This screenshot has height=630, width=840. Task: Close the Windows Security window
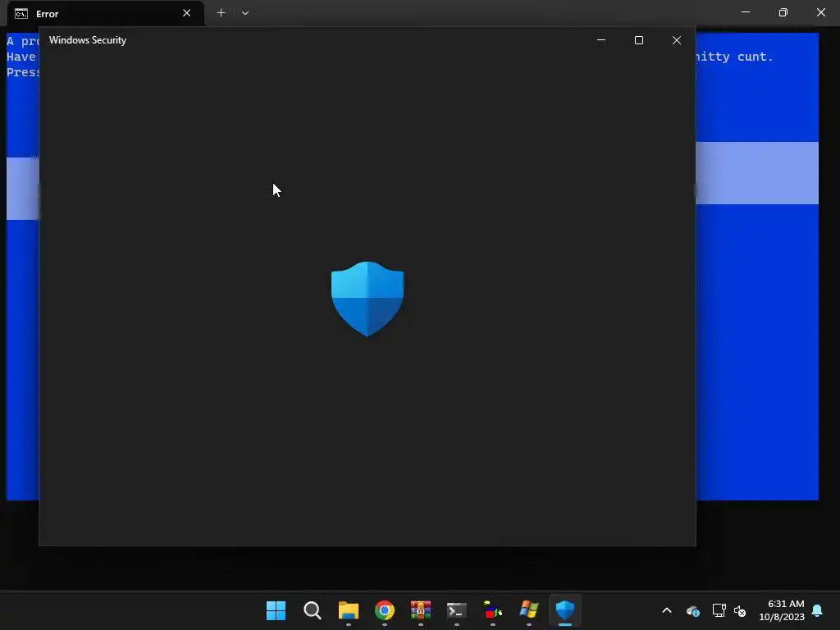tap(677, 40)
